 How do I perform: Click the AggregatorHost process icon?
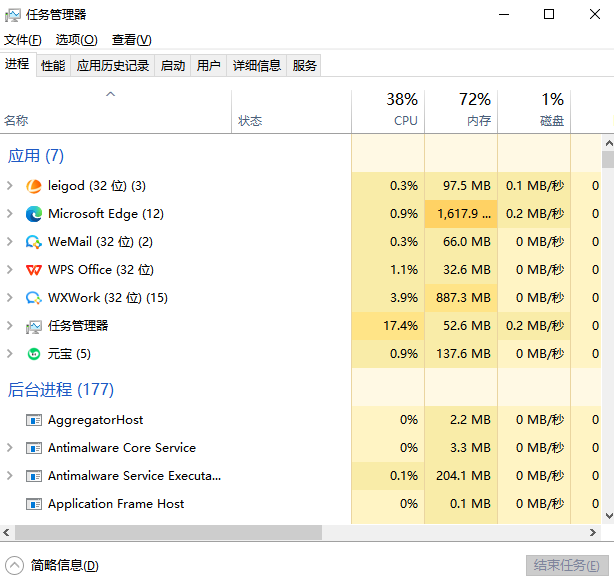(34, 420)
